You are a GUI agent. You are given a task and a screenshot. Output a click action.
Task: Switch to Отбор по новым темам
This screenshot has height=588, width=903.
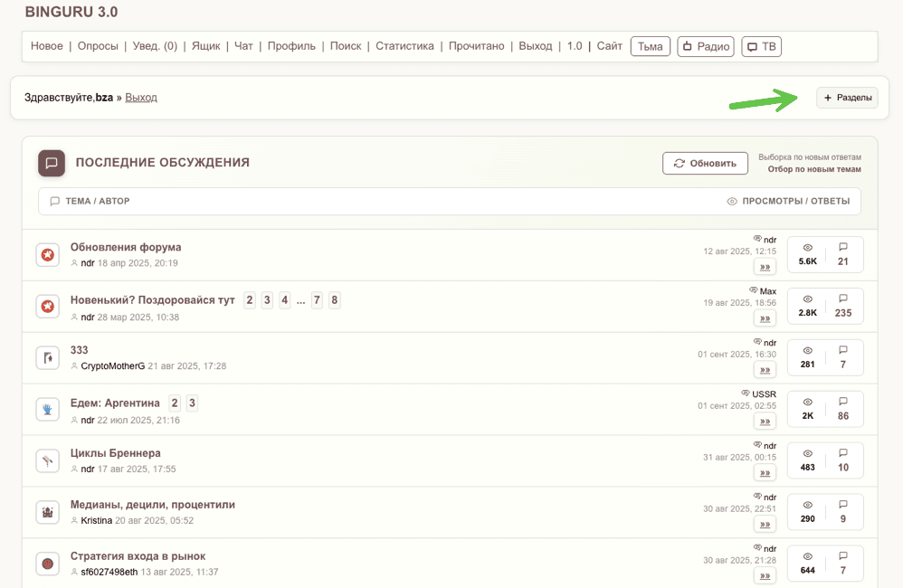click(x=814, y=169)
